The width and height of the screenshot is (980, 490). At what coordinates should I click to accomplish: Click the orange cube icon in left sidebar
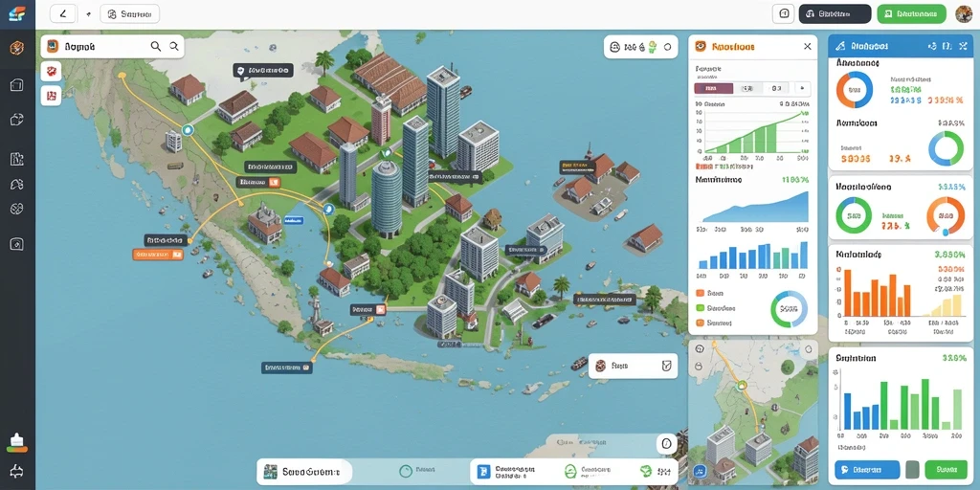17,48
